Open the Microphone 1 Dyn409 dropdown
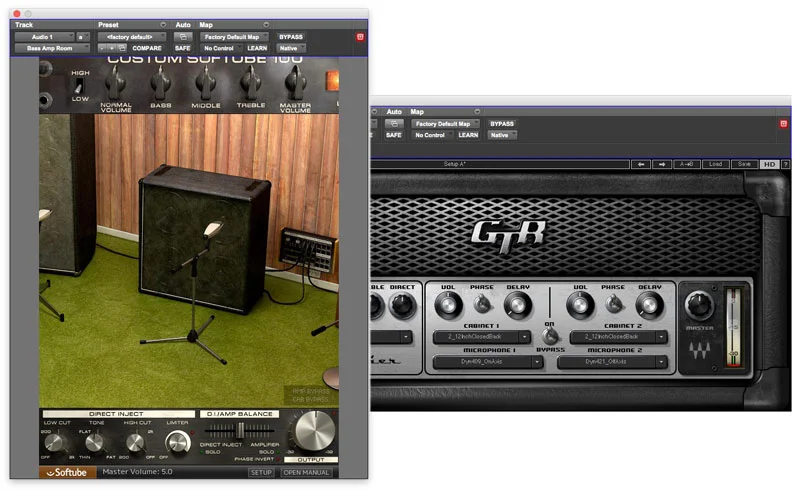 488,361
